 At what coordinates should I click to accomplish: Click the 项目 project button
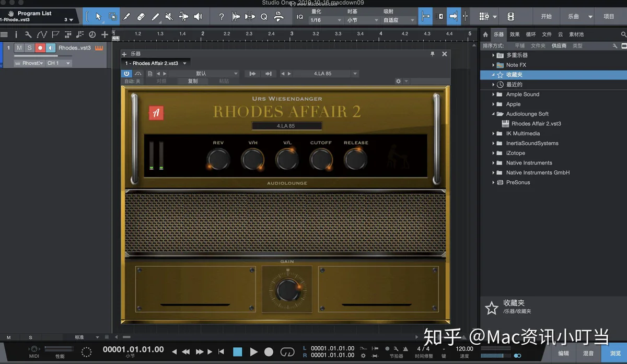click(x=609, y=17)
